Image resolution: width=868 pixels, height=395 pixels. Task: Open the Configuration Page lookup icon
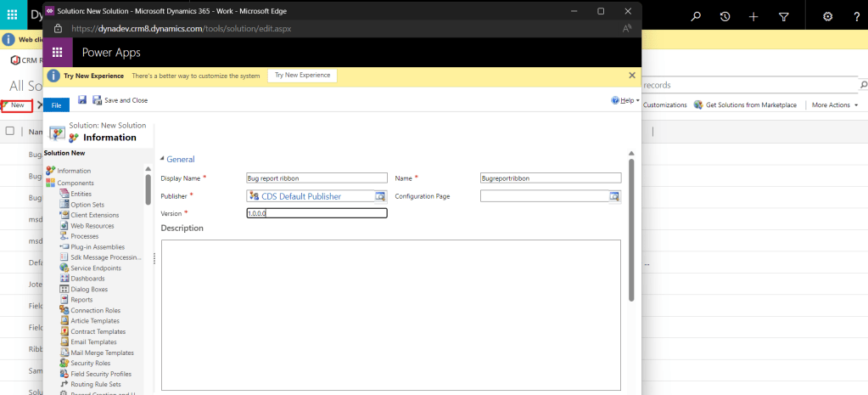coord(614,196)
